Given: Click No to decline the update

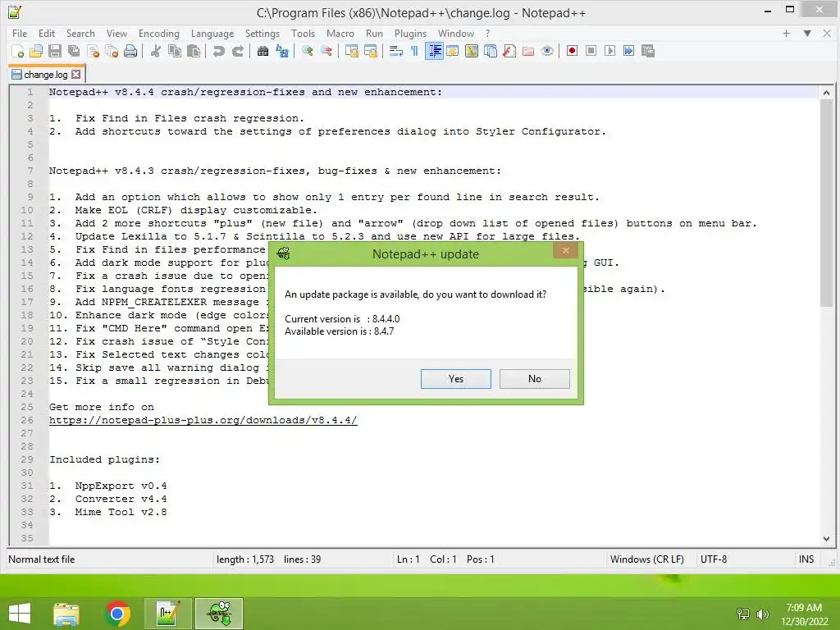Looking at the screenshot, I should pos(535,379).
